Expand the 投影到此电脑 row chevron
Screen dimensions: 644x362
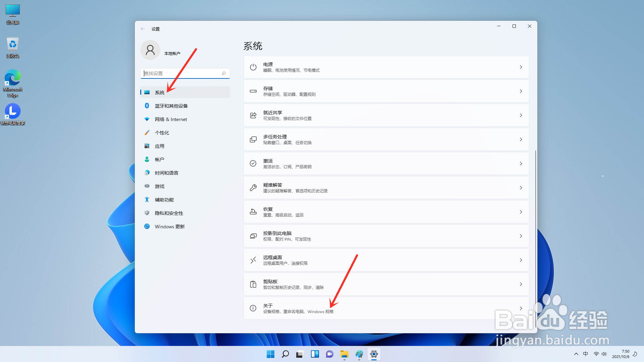click(521, 236)
